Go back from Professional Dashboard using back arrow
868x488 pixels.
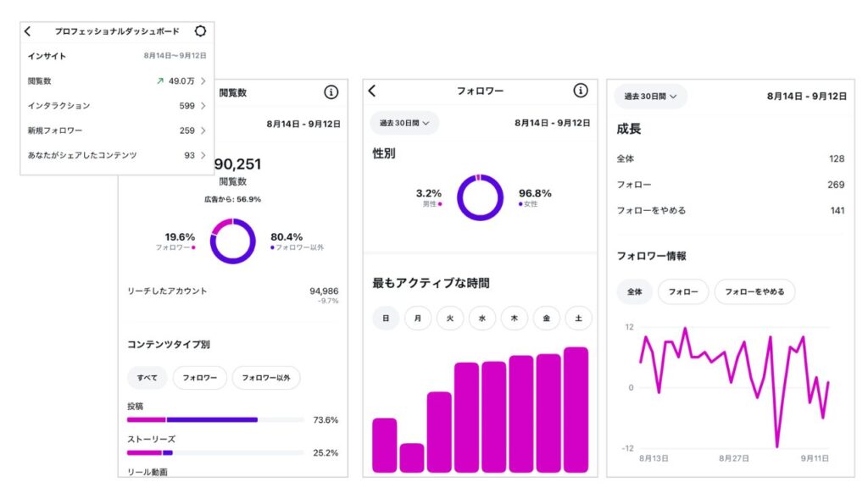pyautogui.click(x=28, y=31)
